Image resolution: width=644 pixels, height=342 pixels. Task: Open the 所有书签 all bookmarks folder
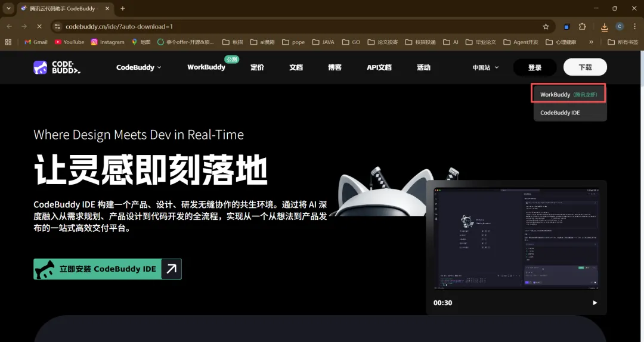click(623, 42)
